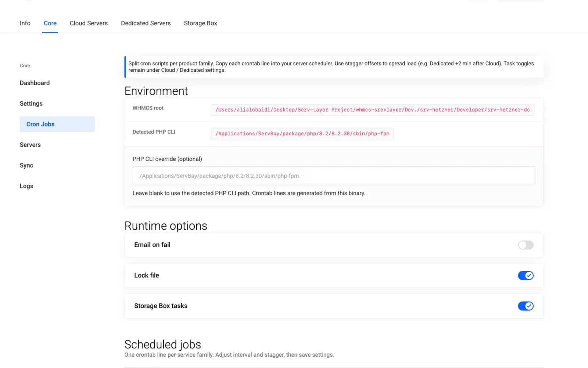Switch to the Info tab
Image resolution: width=588 pixels, height=368 pixels.
coord(25,23)
